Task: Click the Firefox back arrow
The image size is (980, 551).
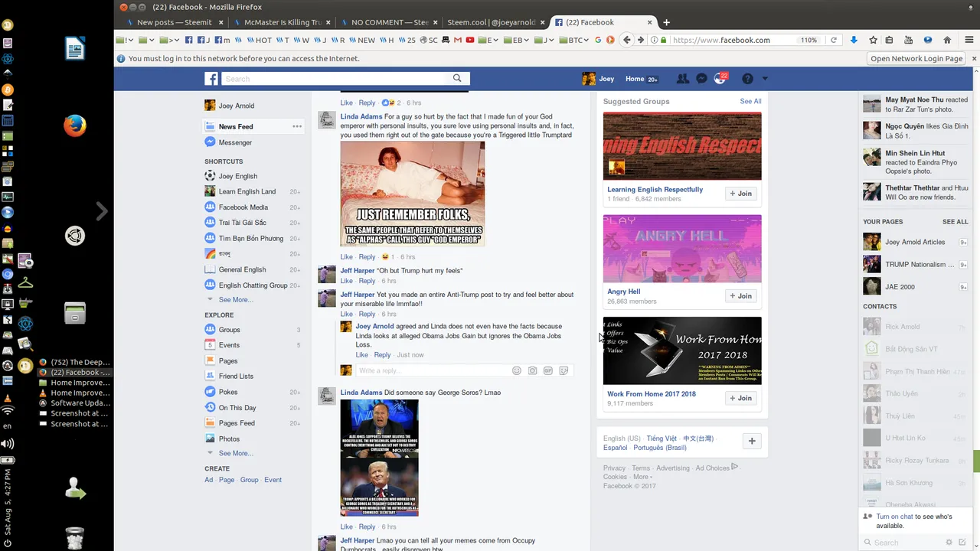Action: tap(627, 40)
